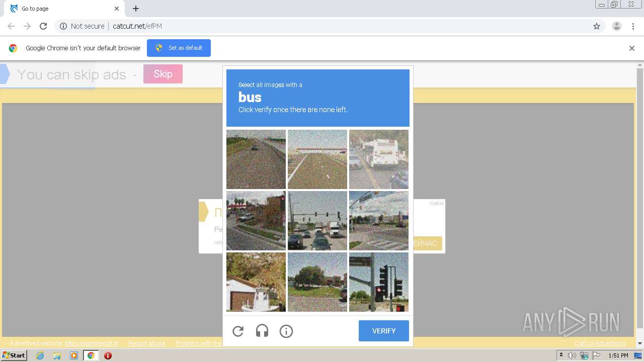Select the garage and white house tile
644x362 pixels.
tap(256, 282)
